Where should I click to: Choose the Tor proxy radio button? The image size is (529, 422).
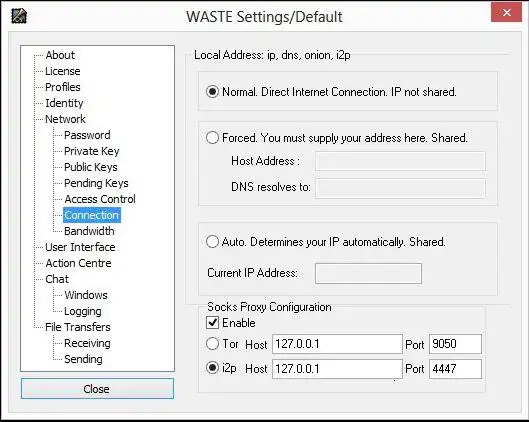[212, 344]
